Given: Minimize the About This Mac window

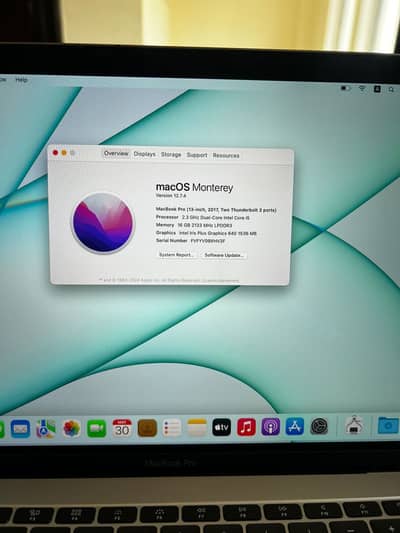Looking at the screenshot, I should coord(64,153).
